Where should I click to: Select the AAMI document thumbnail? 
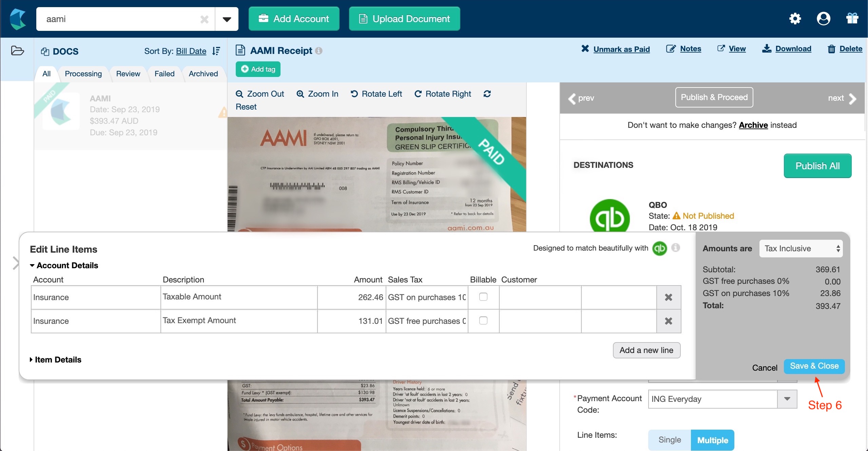(x=61, y=112)
